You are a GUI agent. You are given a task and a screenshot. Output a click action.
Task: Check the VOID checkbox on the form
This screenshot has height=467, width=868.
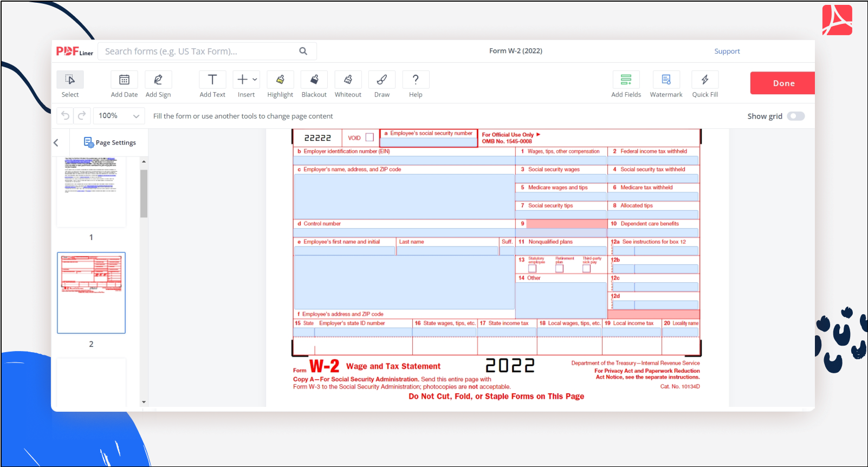(x=370, y=138)
